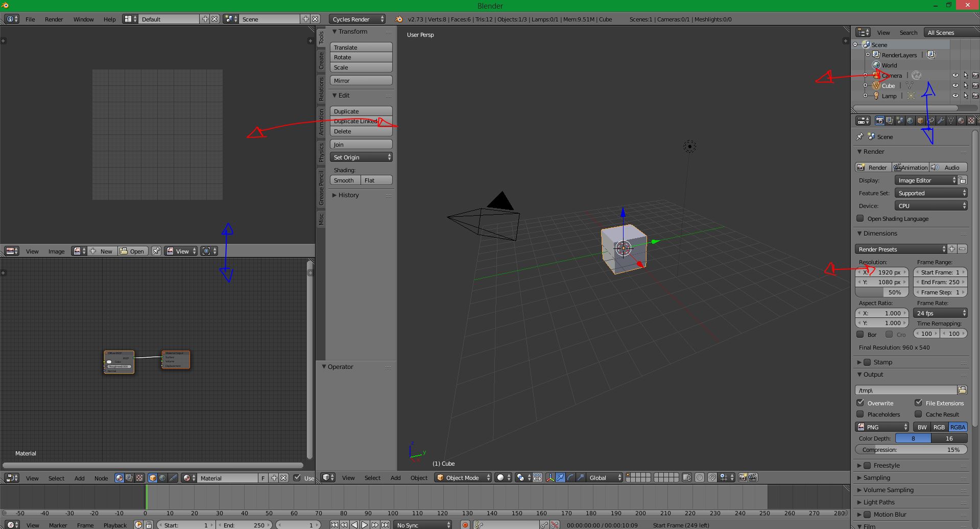Click the OpenGL render camera icon
This screenshot has height=529, width=980.
coord(743,477)
